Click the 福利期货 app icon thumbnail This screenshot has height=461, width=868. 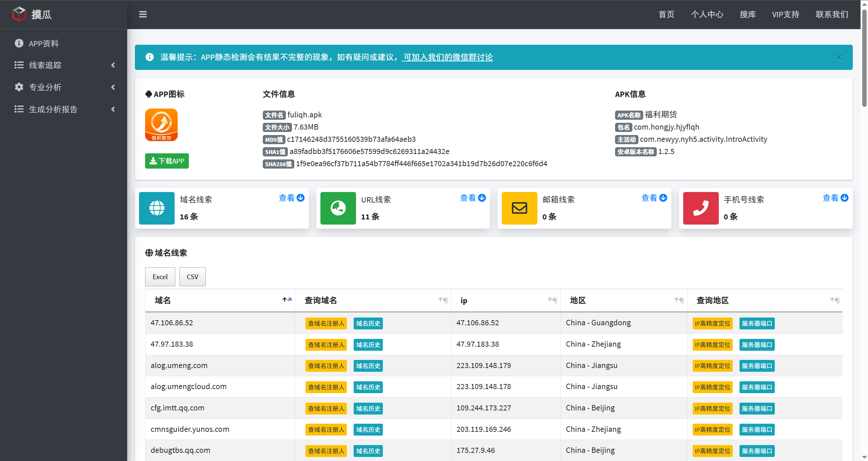point(161,125)
